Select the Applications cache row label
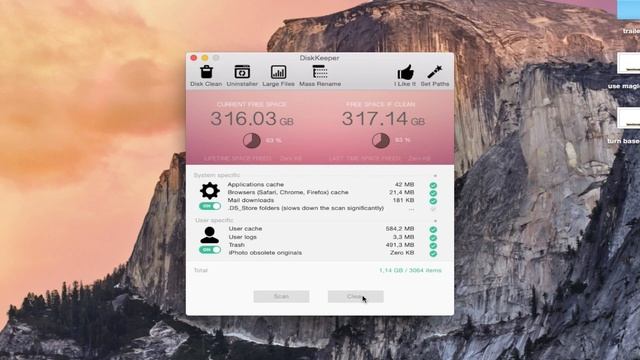The image size is (640, 360). point(256,184)
